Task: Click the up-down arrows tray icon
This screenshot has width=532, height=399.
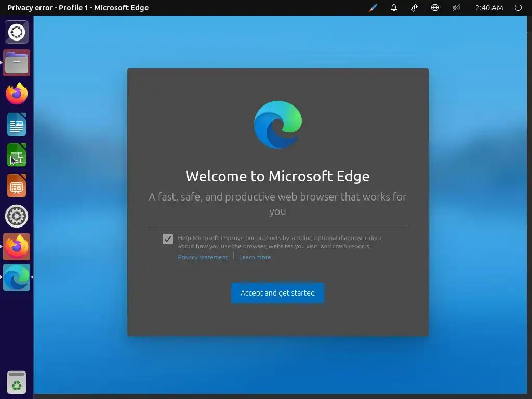Action: 414,7
